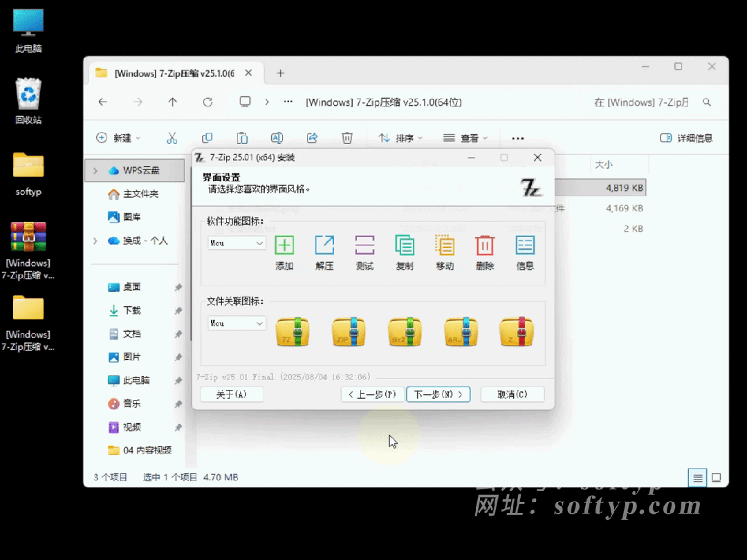The height and width of the screenshot is (560, 747).
Task: Click the Explorer share icon
Action: pyautogui.click(x=312, y=138)
